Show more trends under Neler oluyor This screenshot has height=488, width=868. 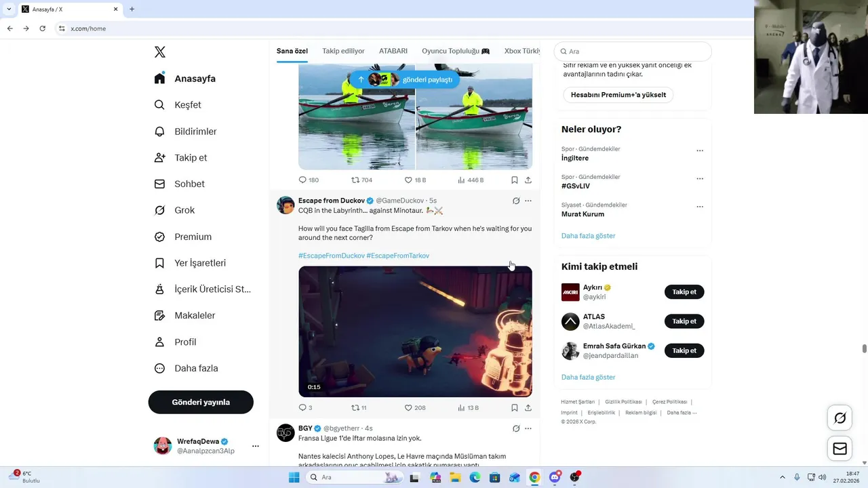pyautogui.click(x=588, y=236)
